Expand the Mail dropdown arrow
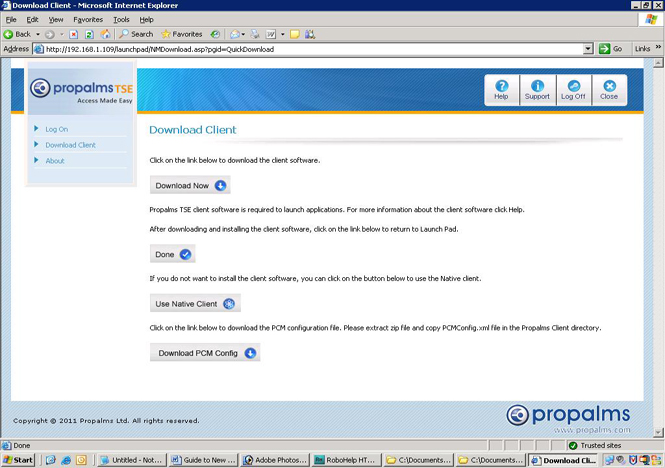Screen dimensions: 665x468 click(x=243, y=34)
